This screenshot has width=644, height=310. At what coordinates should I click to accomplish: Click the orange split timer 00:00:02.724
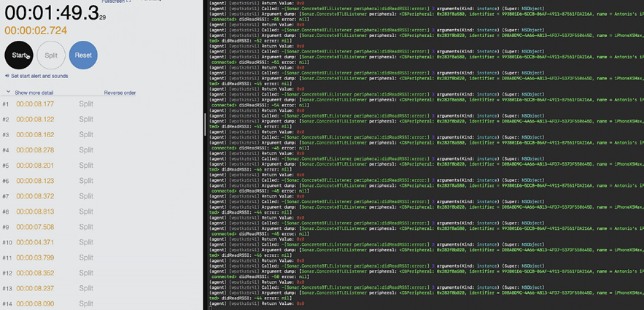tap(36, 31)
